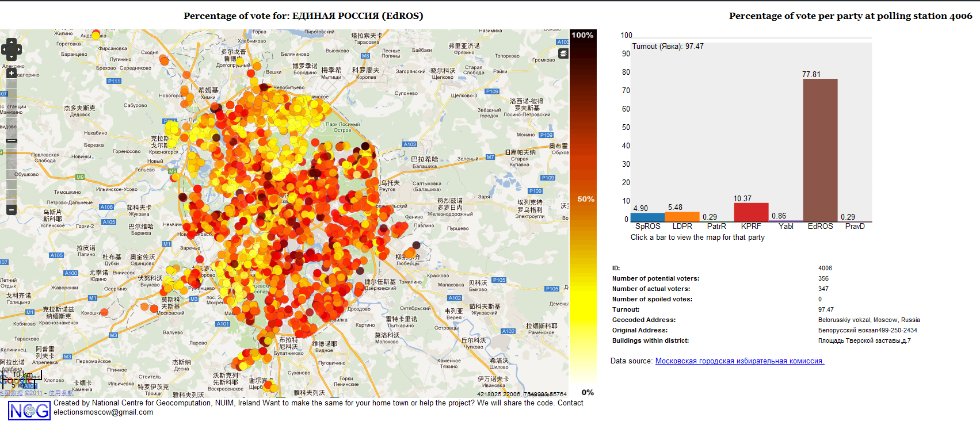Open the Московская городская избирательная комиссия data source link
Viewport: 980px width, 429px height.
pos(740,361)
